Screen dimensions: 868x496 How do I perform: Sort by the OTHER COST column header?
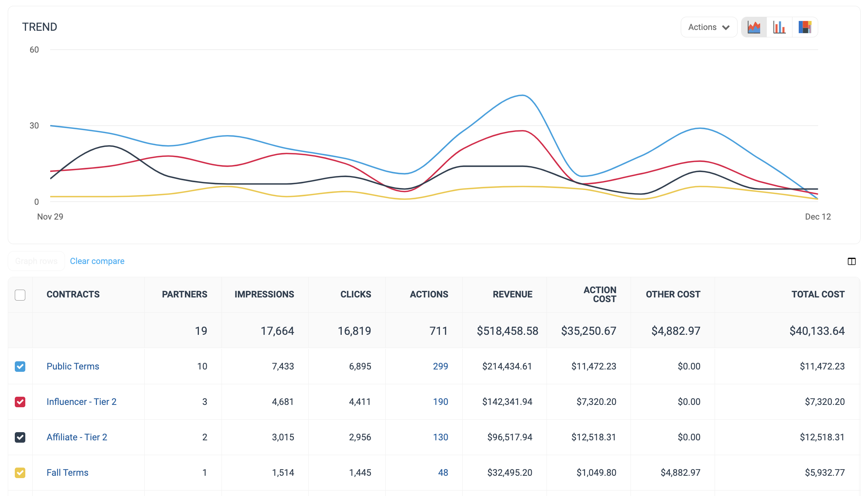(x=673, y=294)
